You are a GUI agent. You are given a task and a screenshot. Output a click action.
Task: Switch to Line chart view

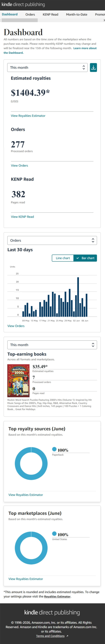point(63,258)
